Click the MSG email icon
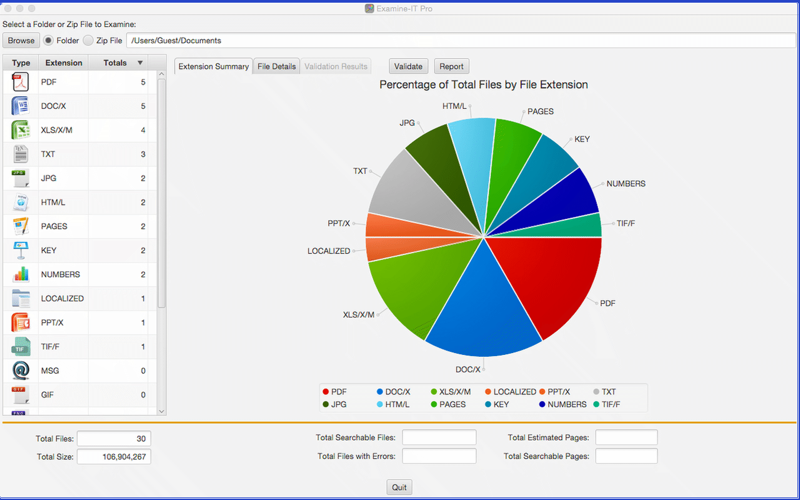This screenshot has width=800, height=500. click(20, 371)
